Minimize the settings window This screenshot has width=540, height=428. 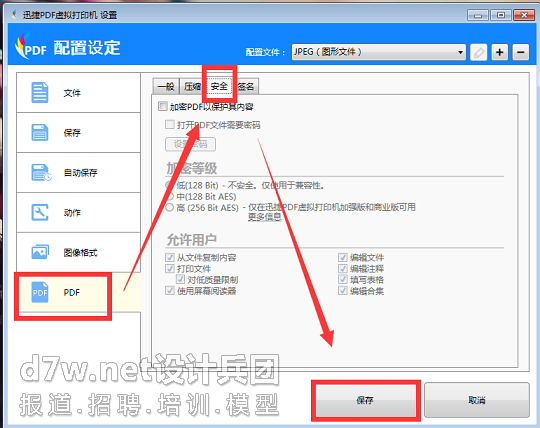478,15
